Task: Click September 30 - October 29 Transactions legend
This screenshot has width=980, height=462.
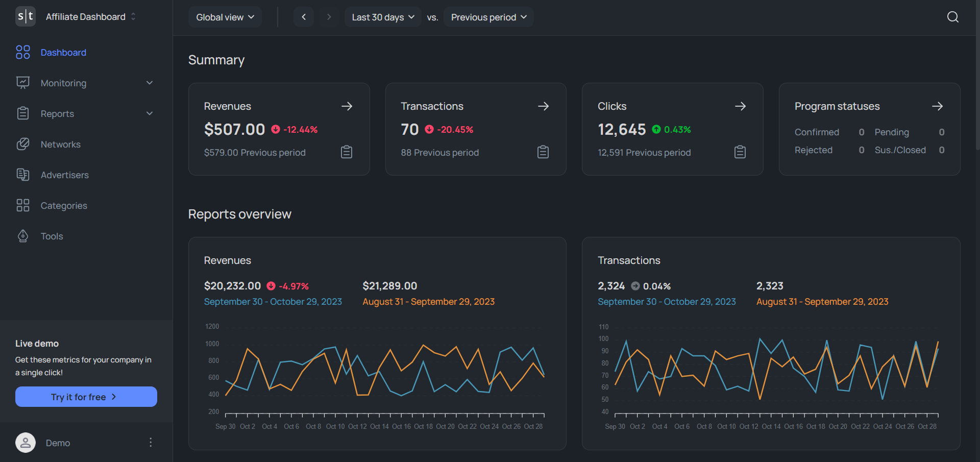Action: pos(667,302)
